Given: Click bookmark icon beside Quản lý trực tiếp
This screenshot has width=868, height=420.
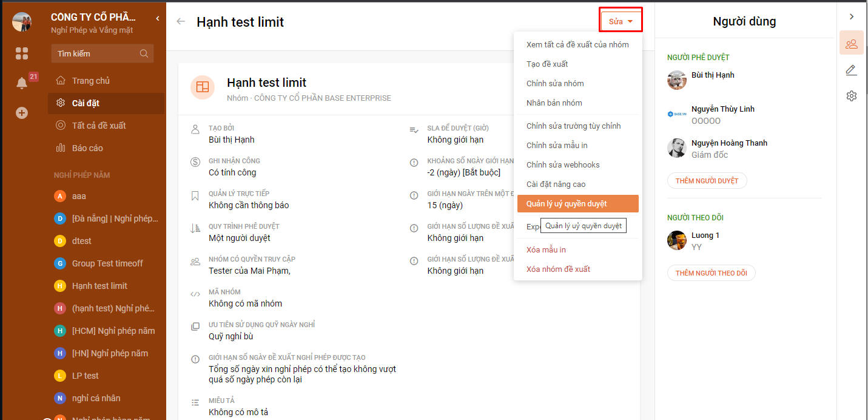Looking at the screenshot, I should coord(195,195).
